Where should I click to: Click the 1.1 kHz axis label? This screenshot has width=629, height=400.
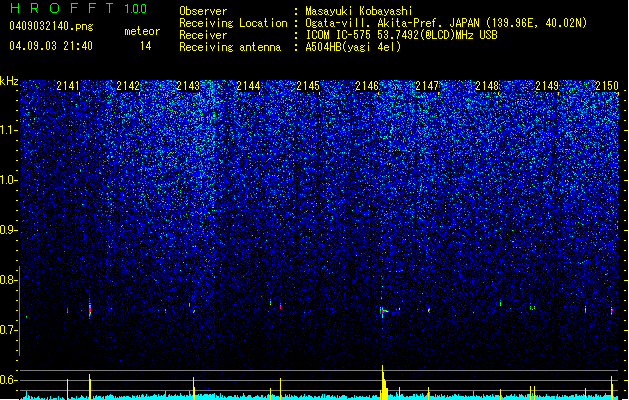tap(8, 130)
